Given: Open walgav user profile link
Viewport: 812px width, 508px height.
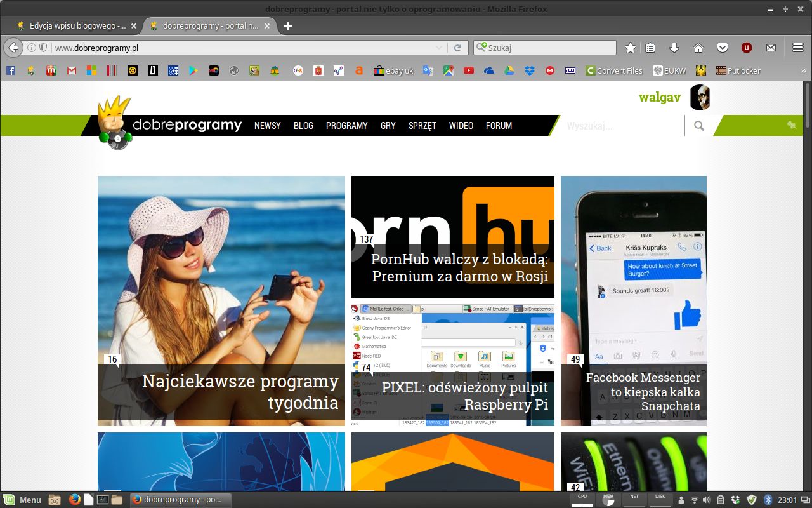Looking at the screenshot, I should point(660,97).
